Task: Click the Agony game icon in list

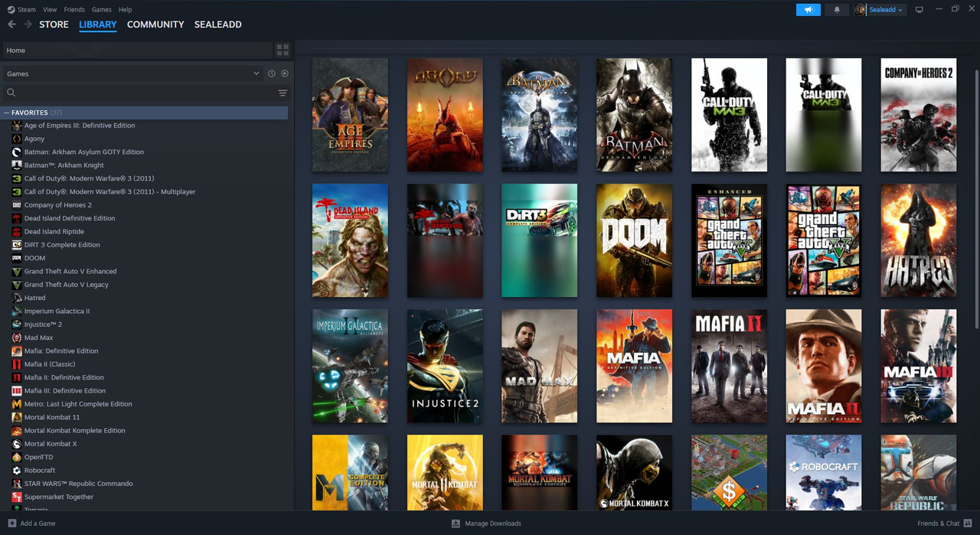Action: pyautogui.click(x=17, y=139)
